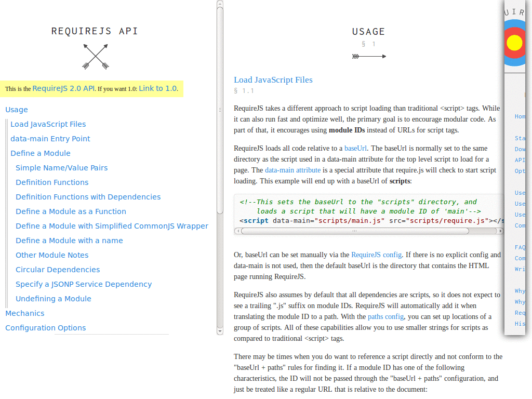Image resolution: width=532 pixels, height=399 pixels.
Task: Go to Configuration Options link
Action: coord(46,328)
